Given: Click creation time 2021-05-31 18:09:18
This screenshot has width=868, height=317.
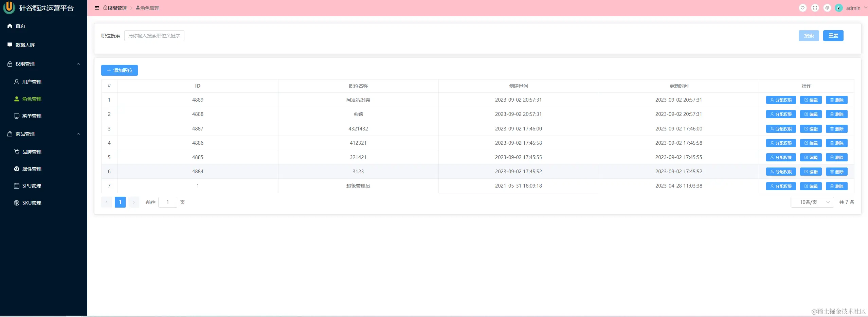Looking at the screenshot, I should coord(519,186).
